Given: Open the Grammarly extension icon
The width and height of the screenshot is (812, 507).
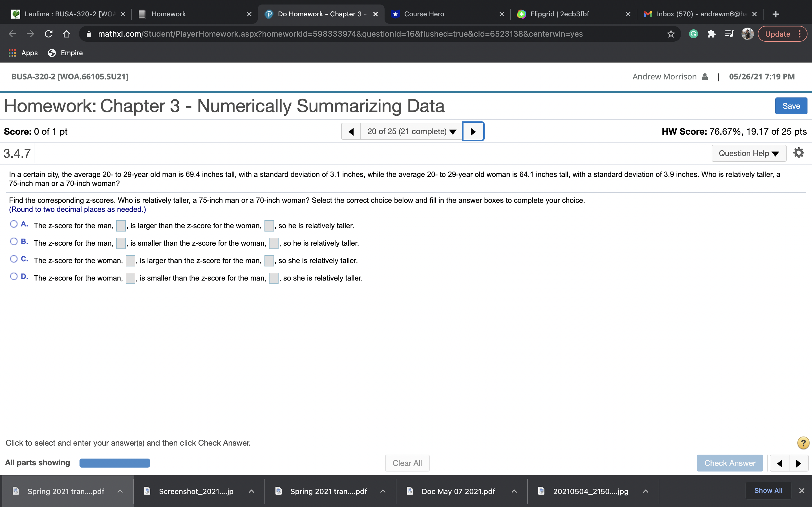Looking at the screenshot, I should [693, 34].
